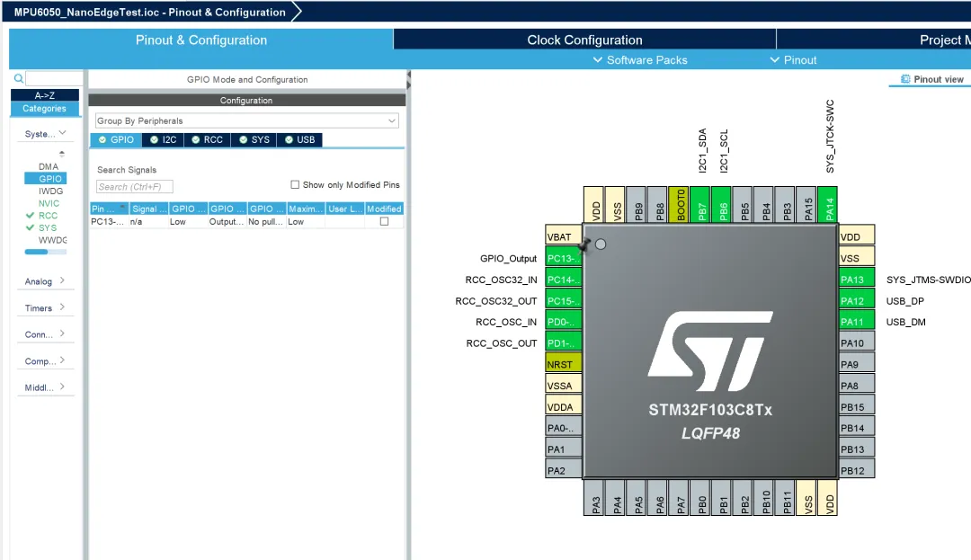
Task: Select the NRST pin on the chip
Action: [564, 364]
